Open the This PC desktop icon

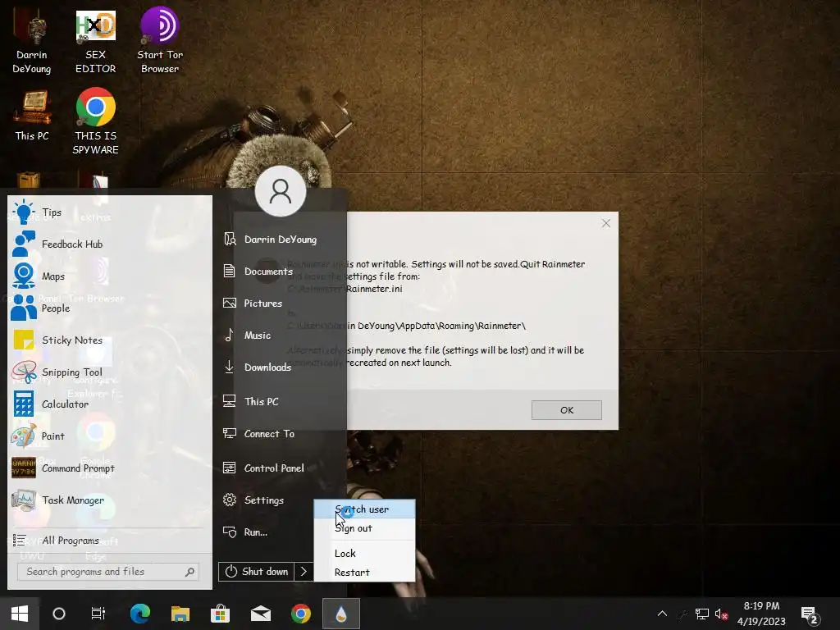32,115
